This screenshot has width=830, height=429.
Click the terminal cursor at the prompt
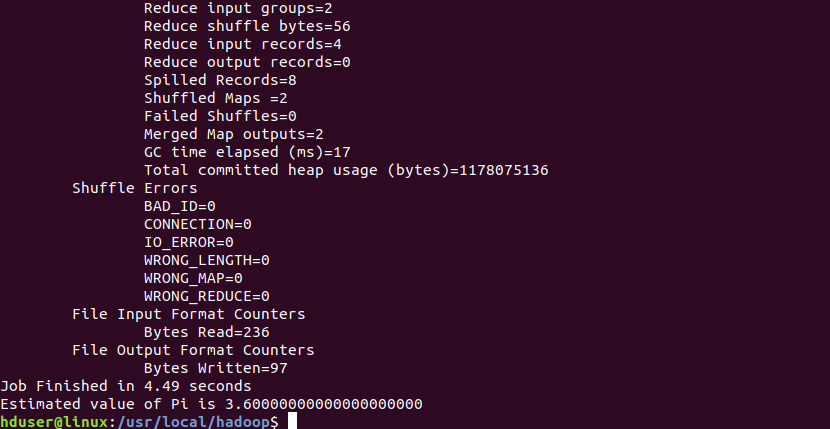click(292, 422)
